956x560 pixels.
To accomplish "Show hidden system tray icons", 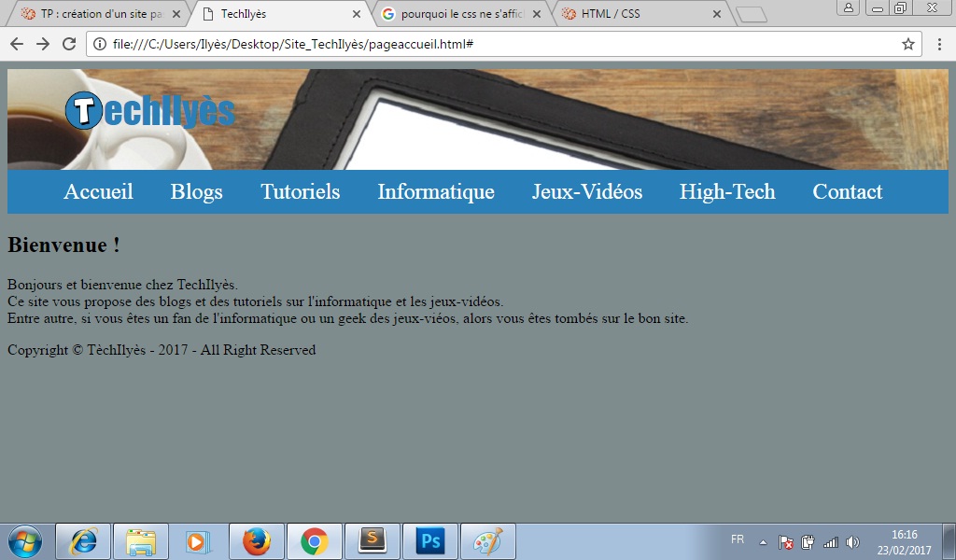I will coord(763,540).
